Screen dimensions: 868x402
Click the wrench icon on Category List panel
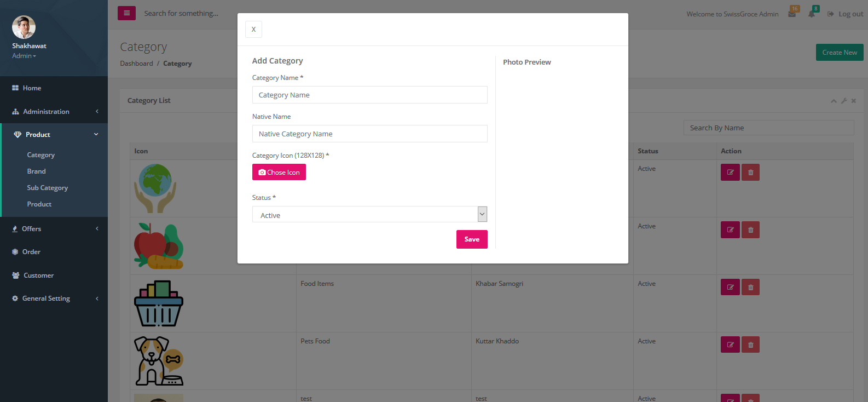point(844,101)
